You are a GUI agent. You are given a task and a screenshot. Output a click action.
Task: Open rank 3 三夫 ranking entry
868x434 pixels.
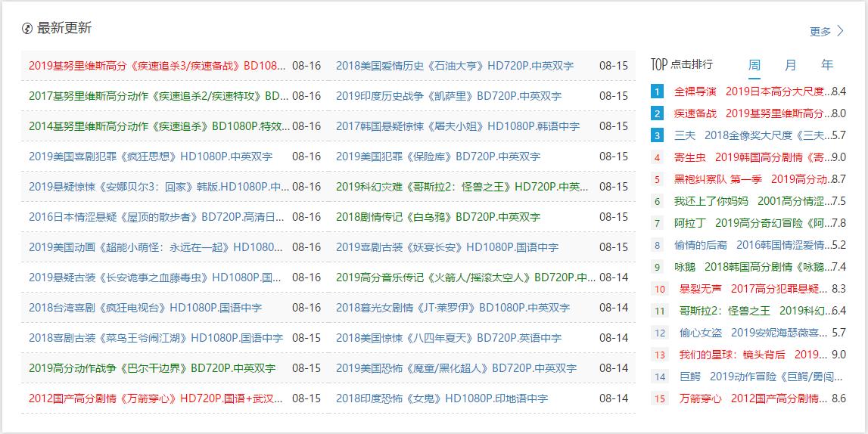tap(753, 135)
